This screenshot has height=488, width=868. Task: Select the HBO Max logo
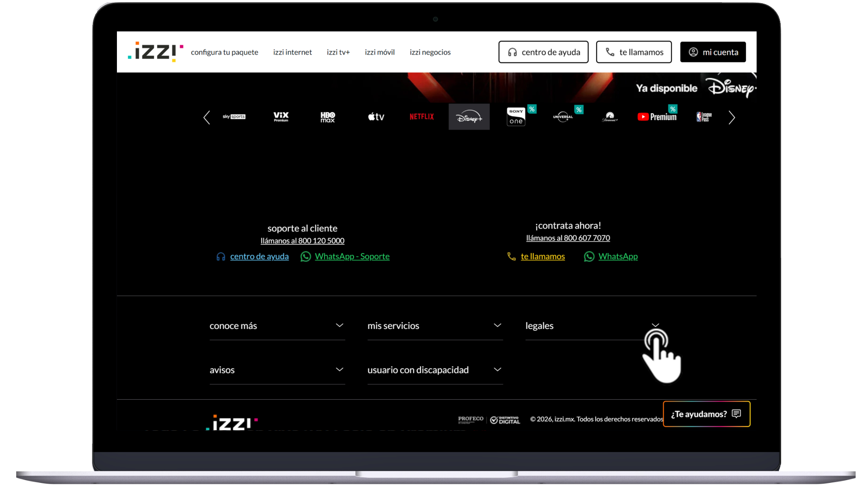(x=328, y=117)
